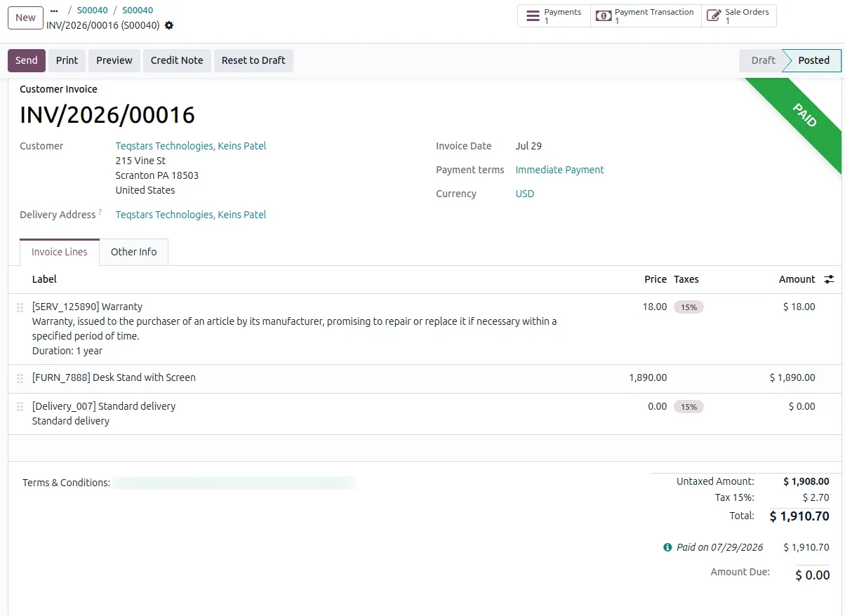
Task: Click the info icon next to Paid on 07/29/2026
Action: tap(667, 547)
